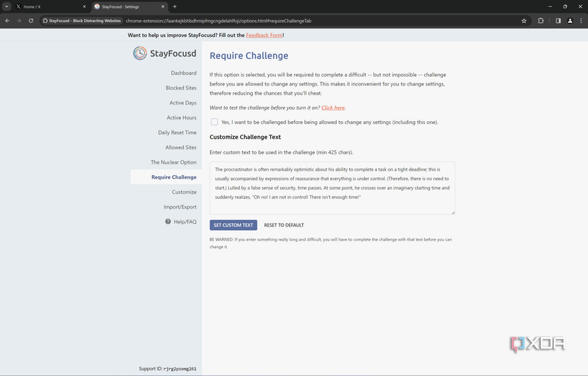Screen dimensions: 588x376
Task: Open the Allowed Sites section
Action: pyautogui.click(x=181, y=147)
